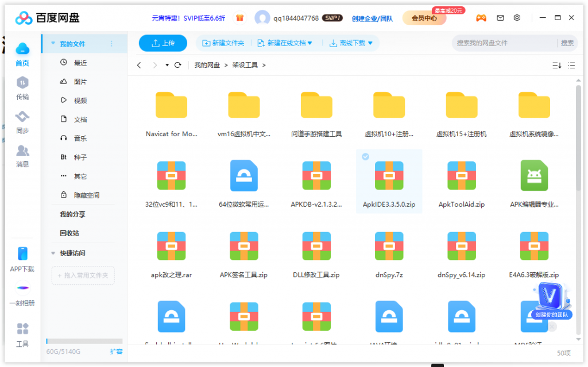Viewport: 588px width, 367px height.
Task: Collapse the 我的文件 tree section
Action: 53,44
